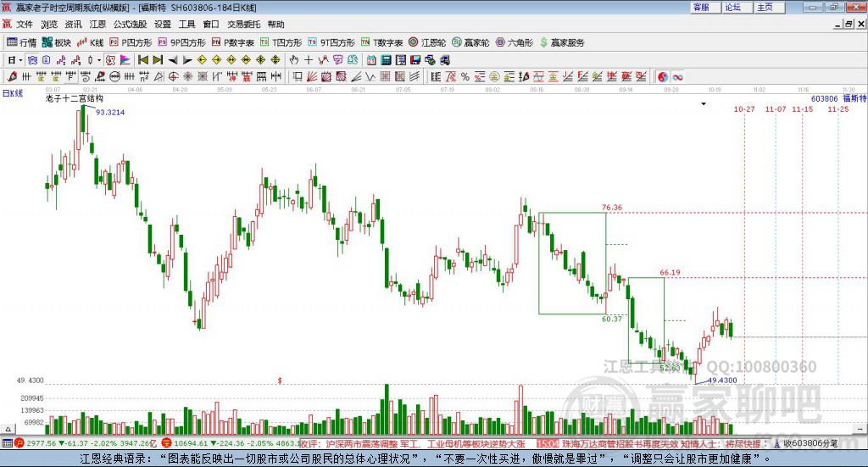Image resolution: width=868 pixels, height=467 pixels.
Task: Switch to K线 chart view
Action: click(x=90, y=42)
